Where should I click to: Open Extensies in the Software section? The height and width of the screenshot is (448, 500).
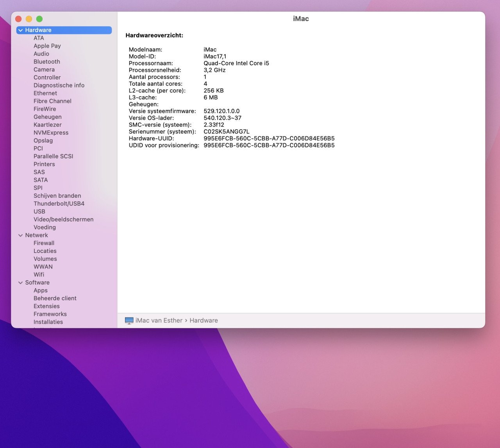[x=46, y=306]
